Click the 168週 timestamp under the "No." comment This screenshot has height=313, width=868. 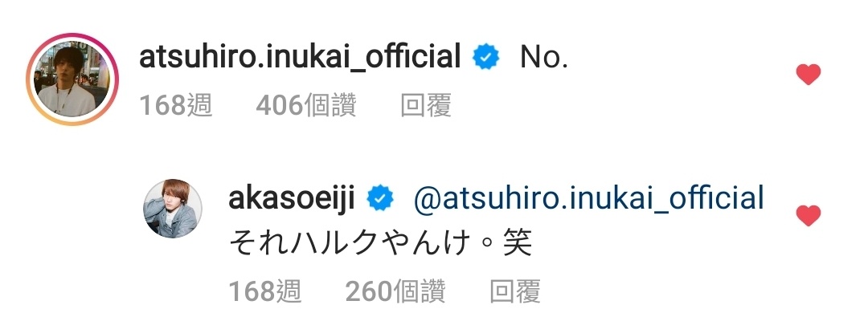click(175, 105)
